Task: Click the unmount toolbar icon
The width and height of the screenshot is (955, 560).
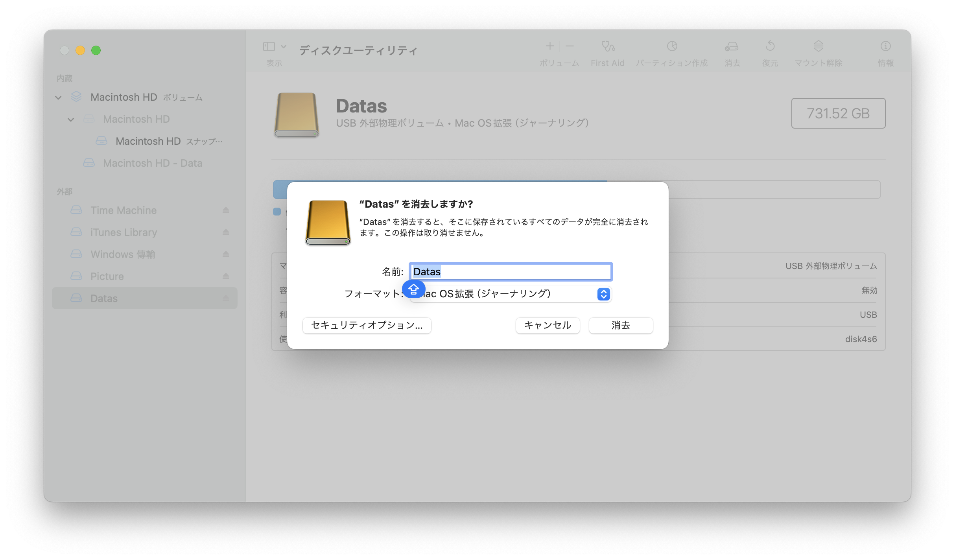Action: click(819, 46)
